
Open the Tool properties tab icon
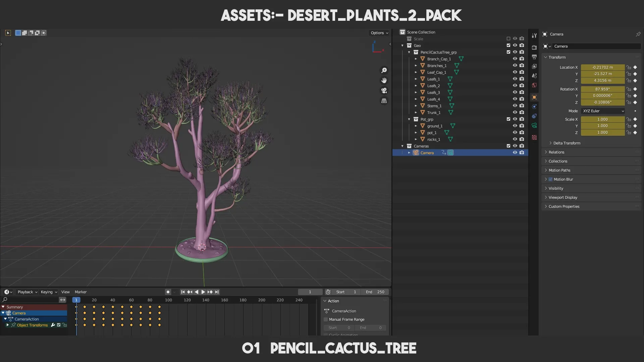534,35
